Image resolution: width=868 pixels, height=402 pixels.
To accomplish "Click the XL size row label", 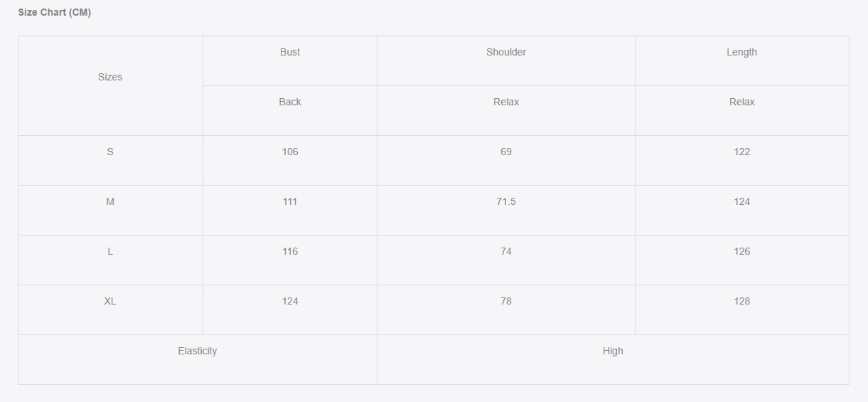I will 110,301.
